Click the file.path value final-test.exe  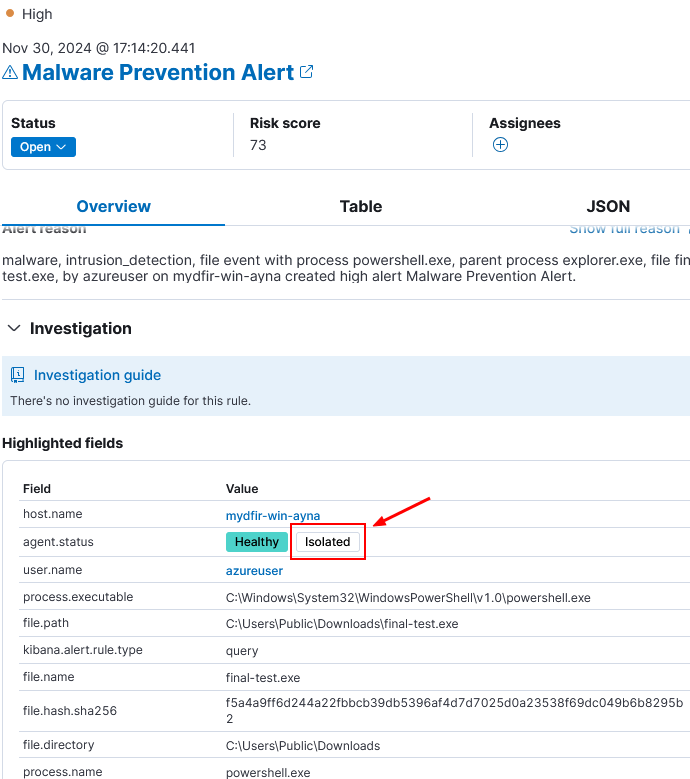[x=342, y=624]
